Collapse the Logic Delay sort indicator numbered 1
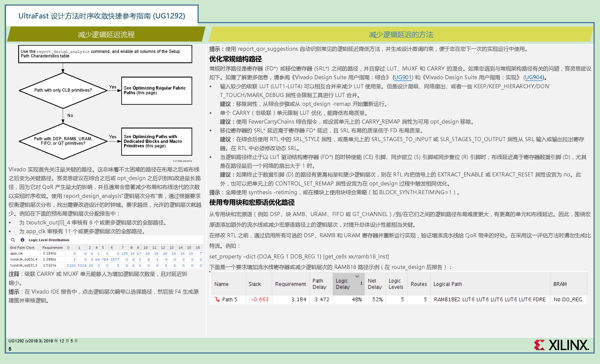 coord(361,283)
